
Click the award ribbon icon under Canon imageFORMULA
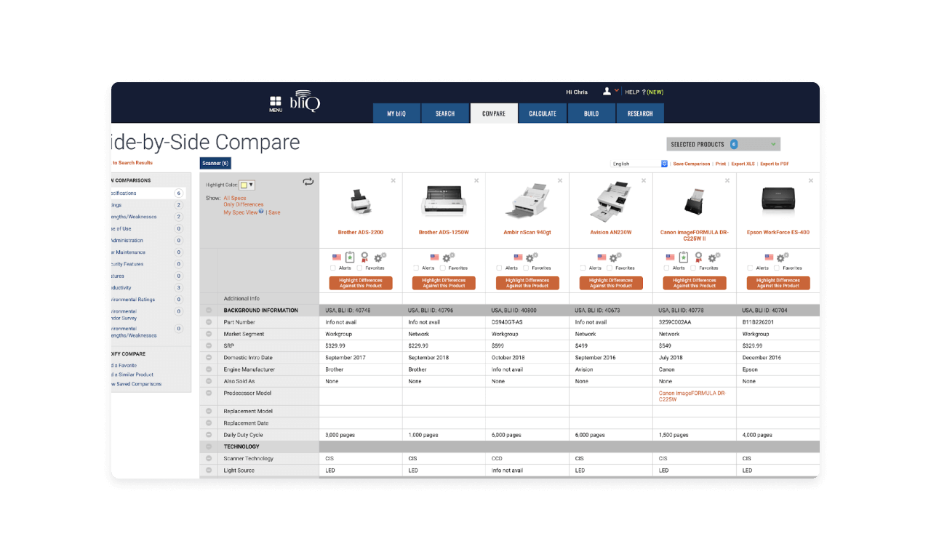click(x=698, y=257)
